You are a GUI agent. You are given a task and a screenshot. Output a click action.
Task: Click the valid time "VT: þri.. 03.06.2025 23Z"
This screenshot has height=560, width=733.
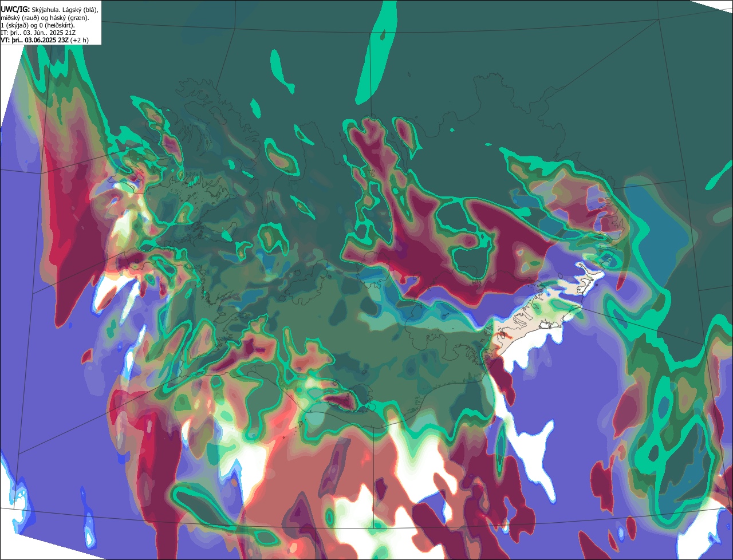click(34, 40)
